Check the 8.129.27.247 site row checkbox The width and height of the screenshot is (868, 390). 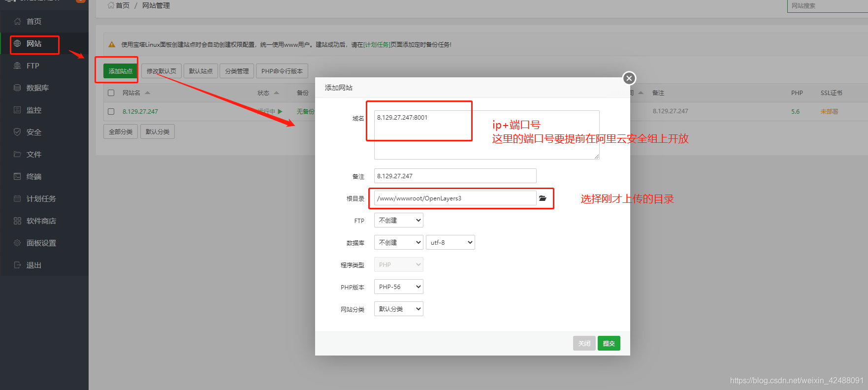[111, 112]
